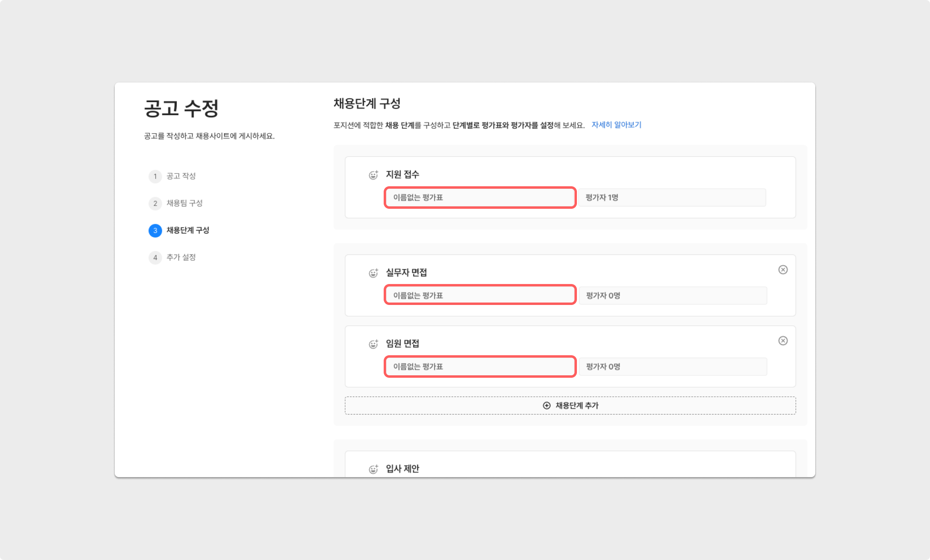Viewport: 930px width, 560px height.
Task: Click emoji icon beside 실무자 면접 stage
Action: click(373, 273)
